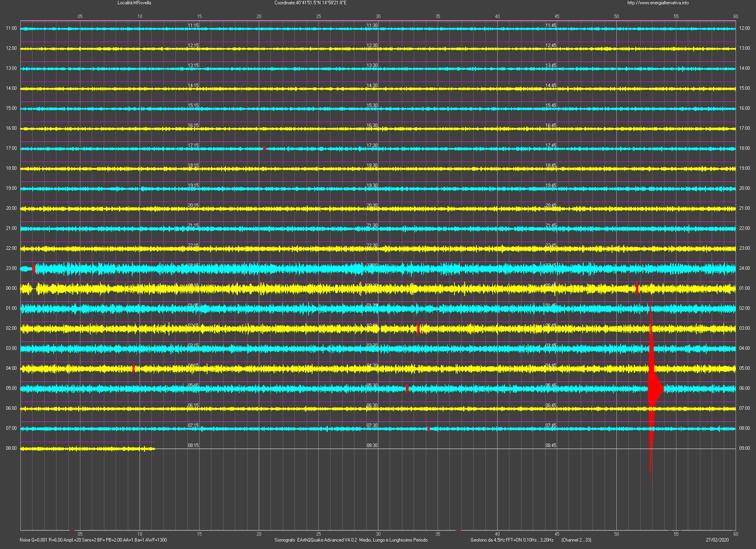Click the red marker on the 02:00 yellow trace
756x549 pixels.
point(418,329)
